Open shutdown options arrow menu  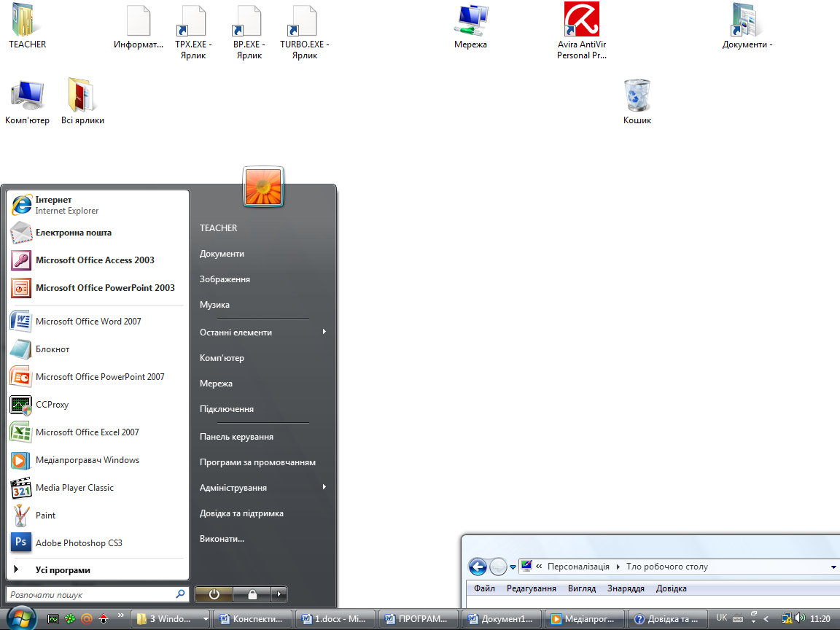[279, 594]
